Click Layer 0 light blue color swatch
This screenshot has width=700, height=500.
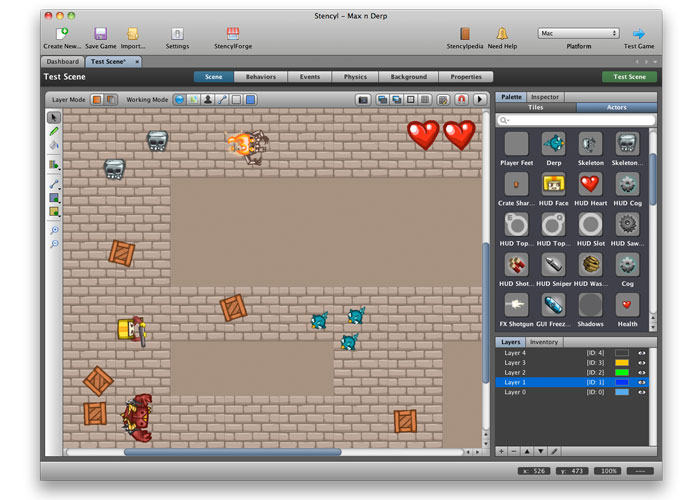(x=622, y=392)
